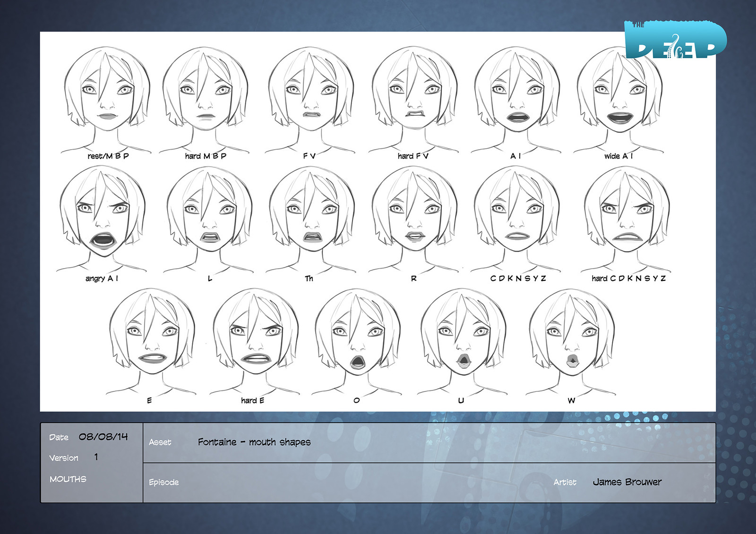Click the 'C D K N S Y Z' label
Screen dimensions: 756x534
tap(518, 278)
